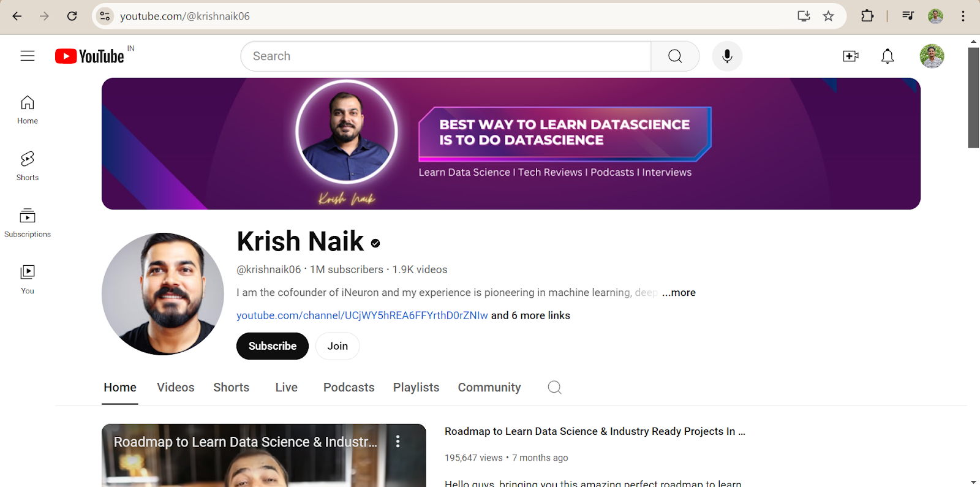Open the Chrome profile avatar in toolbar

(x=935, y=16)
